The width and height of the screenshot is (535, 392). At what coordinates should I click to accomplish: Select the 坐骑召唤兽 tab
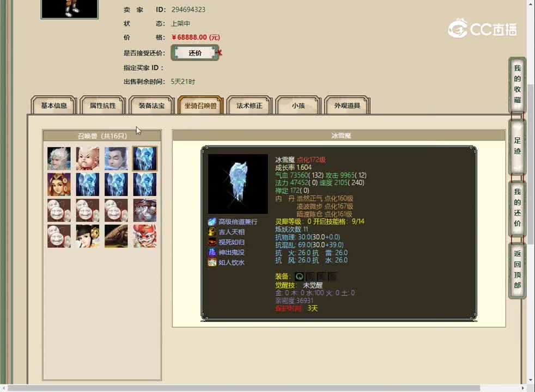pyautogui.click(x=200, y=105)
